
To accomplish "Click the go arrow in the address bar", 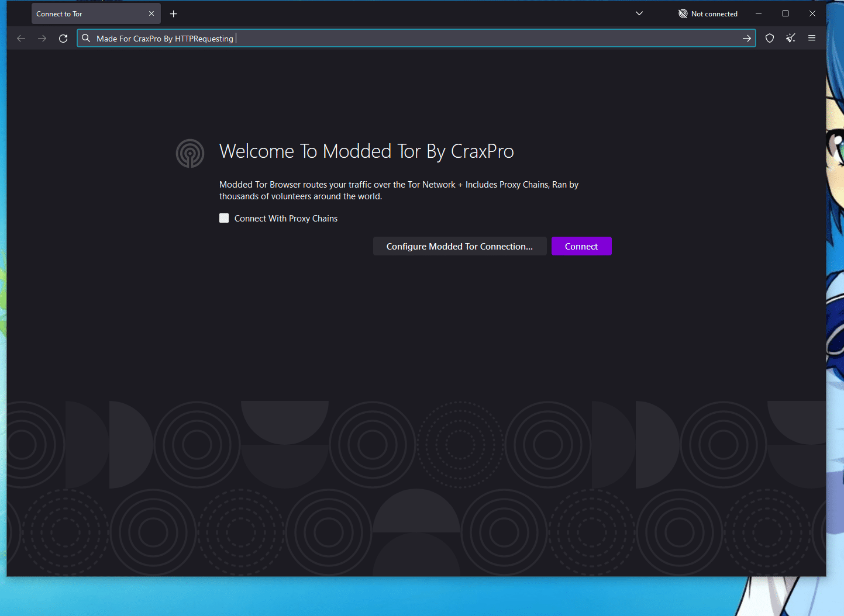I will click(747, 39).
